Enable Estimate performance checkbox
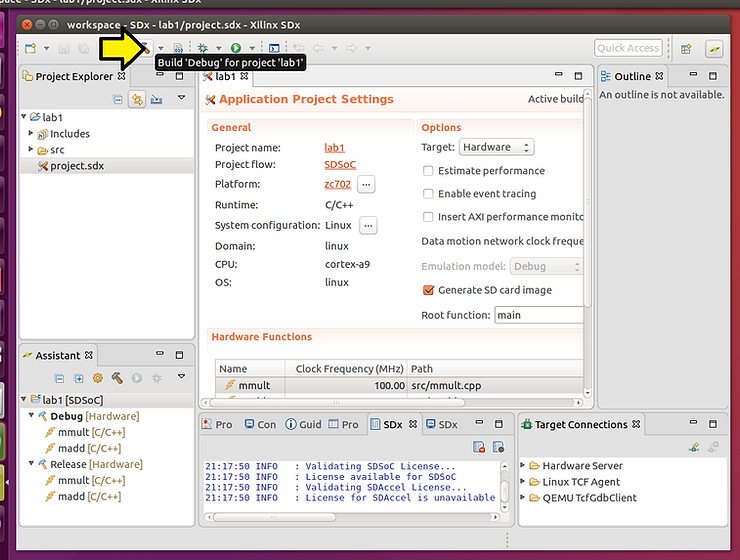This screenshot has height=560, width=740. [x=428, y=171]
